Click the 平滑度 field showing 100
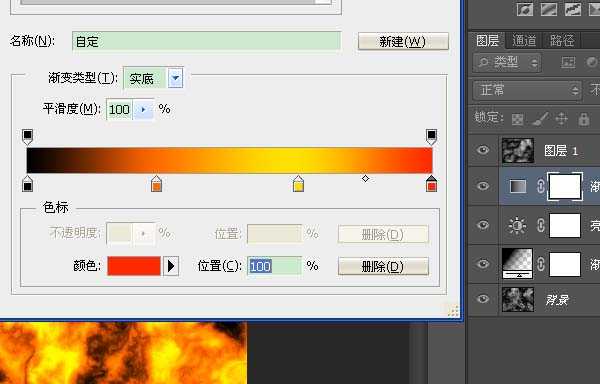 [x=119, y=110]
